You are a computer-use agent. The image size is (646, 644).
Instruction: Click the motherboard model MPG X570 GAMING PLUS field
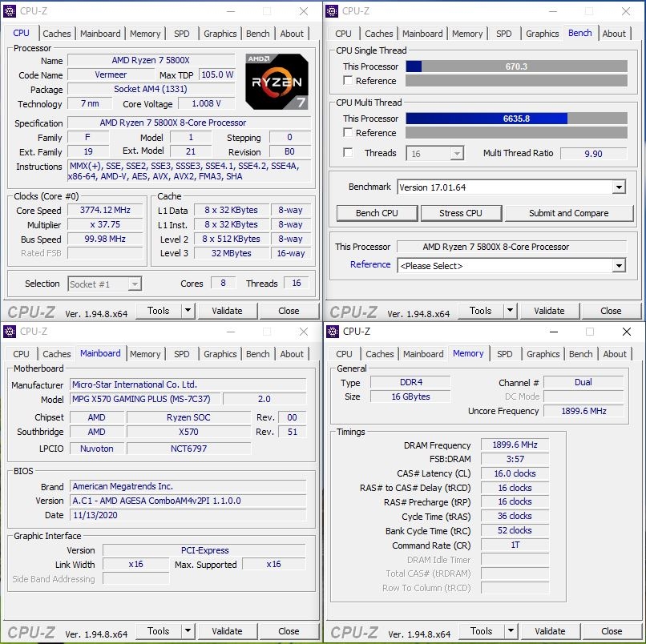pyautogui.click(x=145, y=399)
